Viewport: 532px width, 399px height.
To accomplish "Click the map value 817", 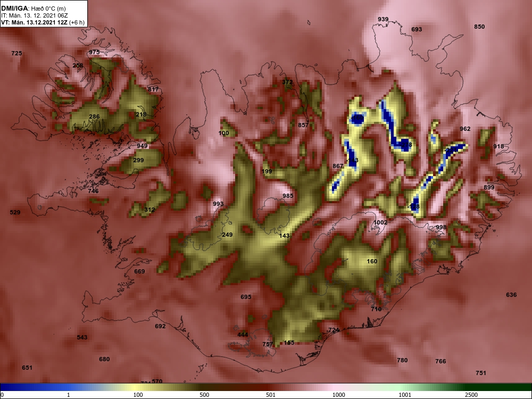I will point(153,89).
